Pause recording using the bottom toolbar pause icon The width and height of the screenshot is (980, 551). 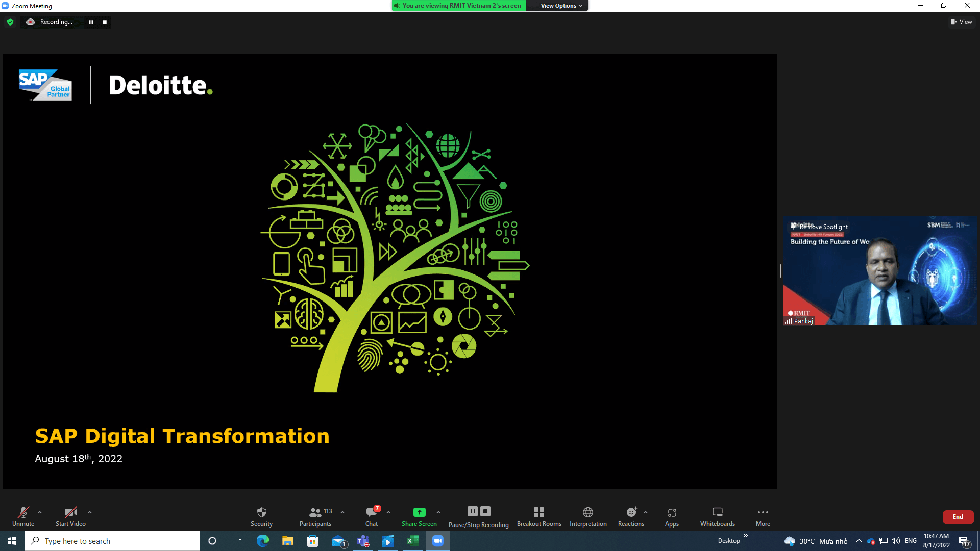click(473, 511)
